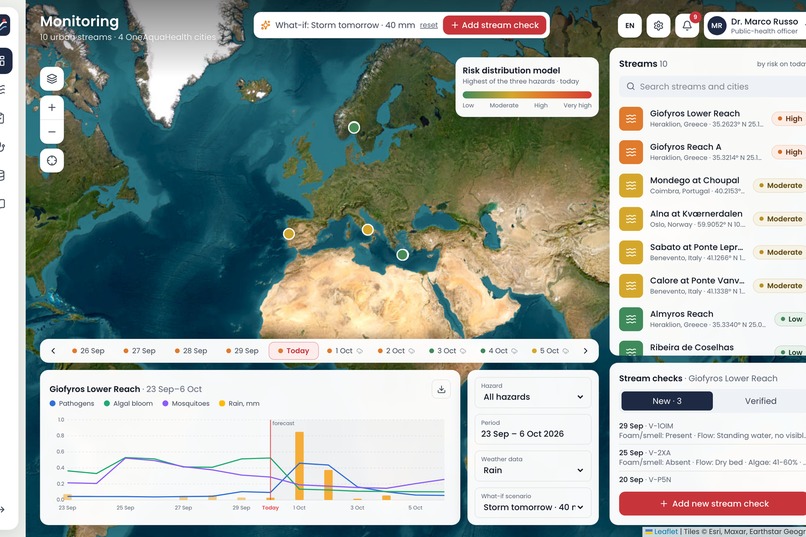Select 5 Oct forecast date
Image resolution: width=806 pixels, height=537 pixels.
(x=550, y=351)
